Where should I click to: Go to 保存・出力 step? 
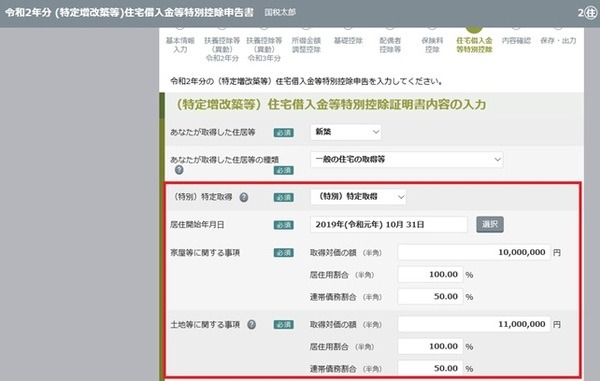(558, 41)
